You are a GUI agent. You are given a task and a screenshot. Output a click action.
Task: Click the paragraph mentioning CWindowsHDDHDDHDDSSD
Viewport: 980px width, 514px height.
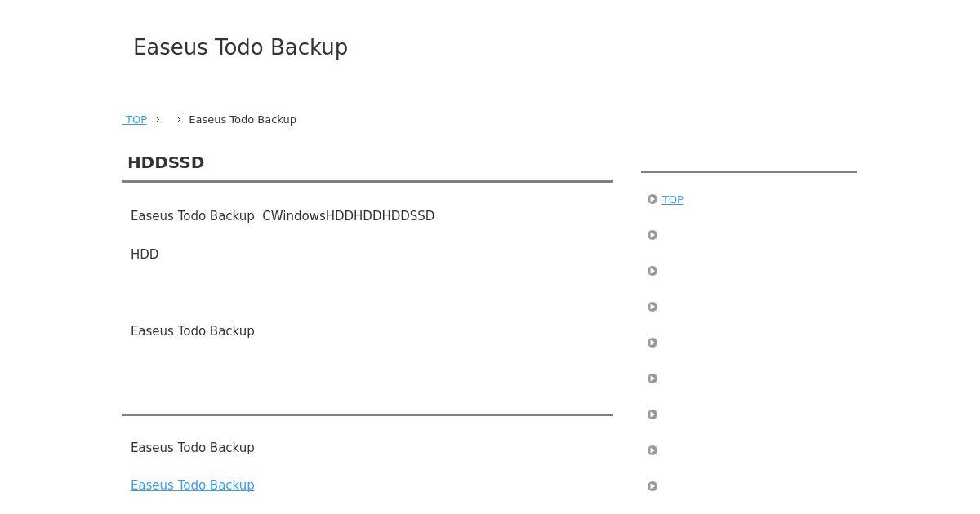tap(283, 216)
